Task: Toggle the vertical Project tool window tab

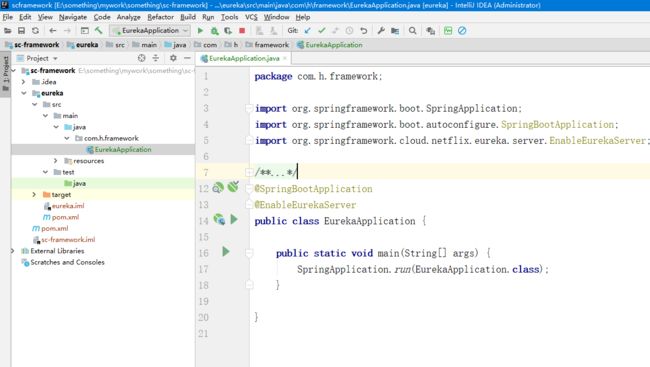Action: [5, 74]
